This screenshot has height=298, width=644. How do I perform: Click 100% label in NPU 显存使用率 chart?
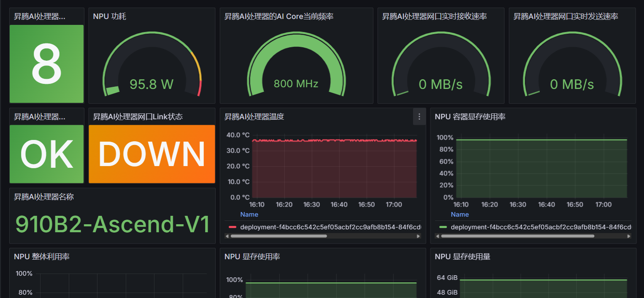[x=235, y=280]
